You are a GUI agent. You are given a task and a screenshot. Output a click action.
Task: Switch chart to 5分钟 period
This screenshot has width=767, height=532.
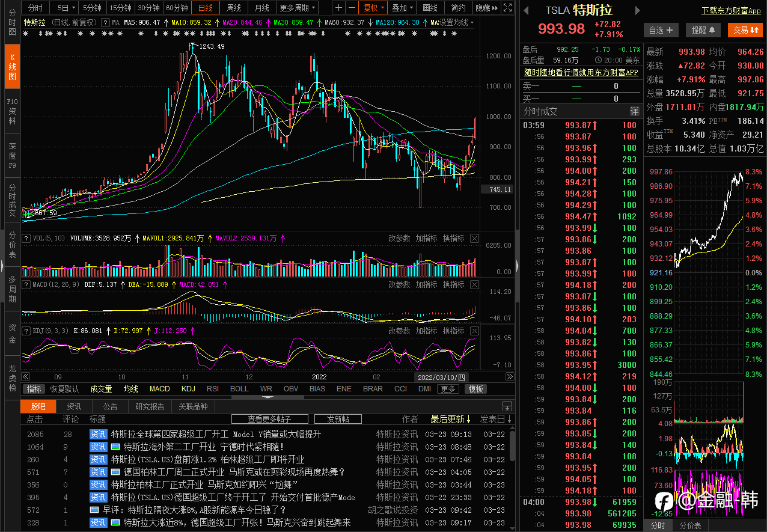point(93,8)
